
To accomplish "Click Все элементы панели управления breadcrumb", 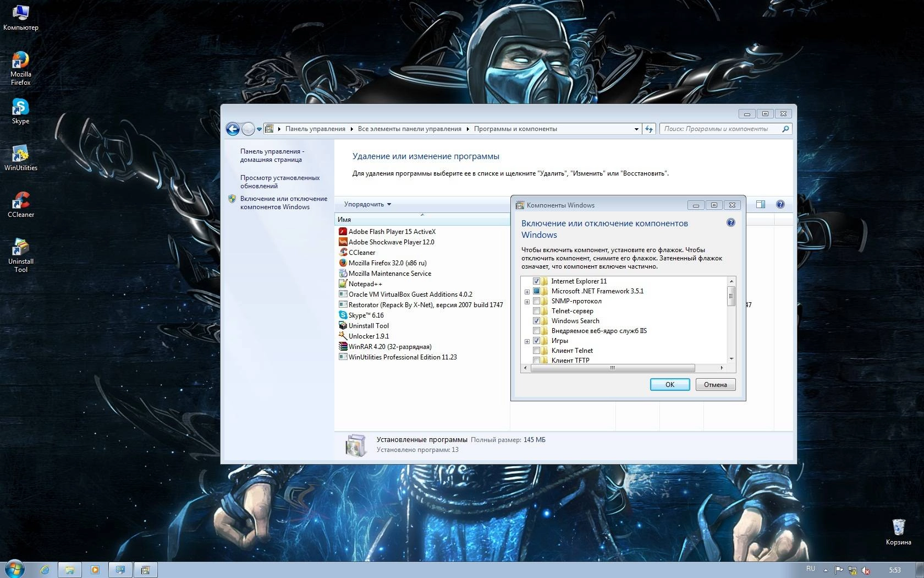I will click(x=410, y=129).
